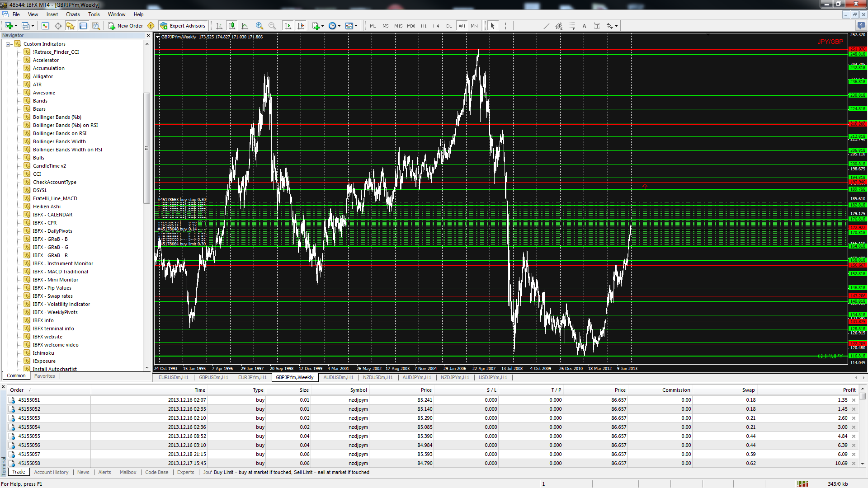Image resolution: width=868 pixels, height=488 pixels.
Task: Select Ichimoku indicator in Navigator
Action: (43, 353)
